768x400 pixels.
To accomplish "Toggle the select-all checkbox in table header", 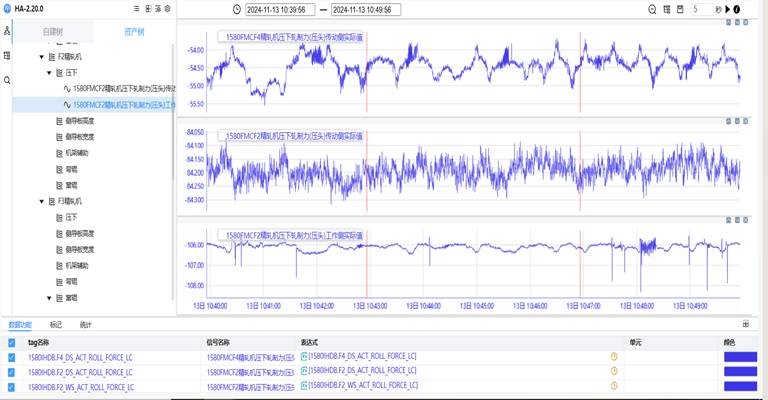I will (x=12, y=341).
